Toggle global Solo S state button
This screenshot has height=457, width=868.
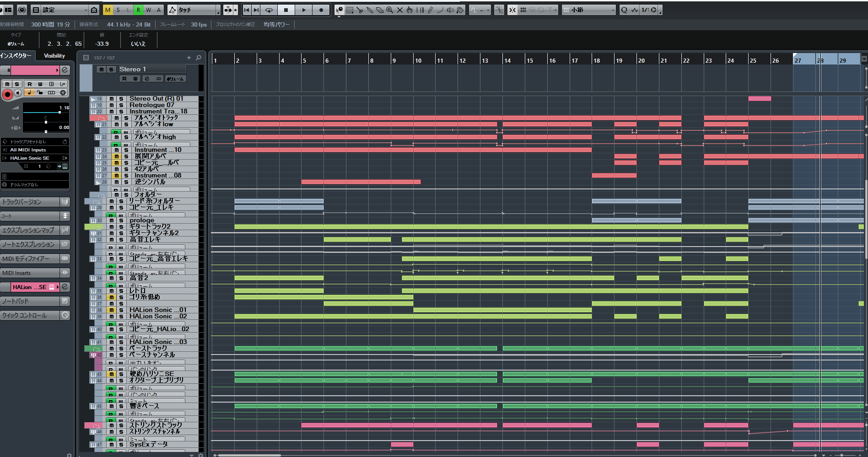pos(118,10)
